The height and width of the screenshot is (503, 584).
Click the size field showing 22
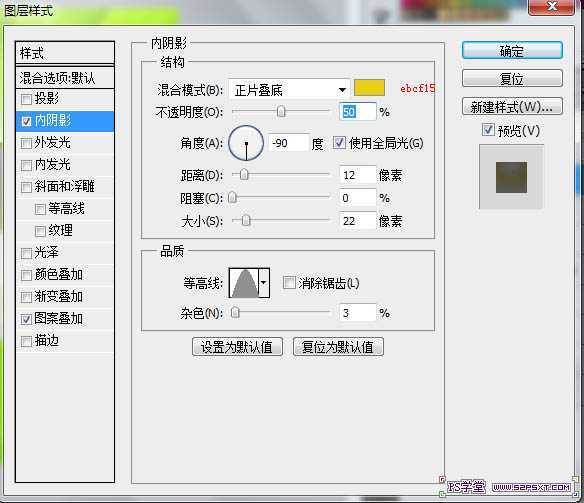357,221
